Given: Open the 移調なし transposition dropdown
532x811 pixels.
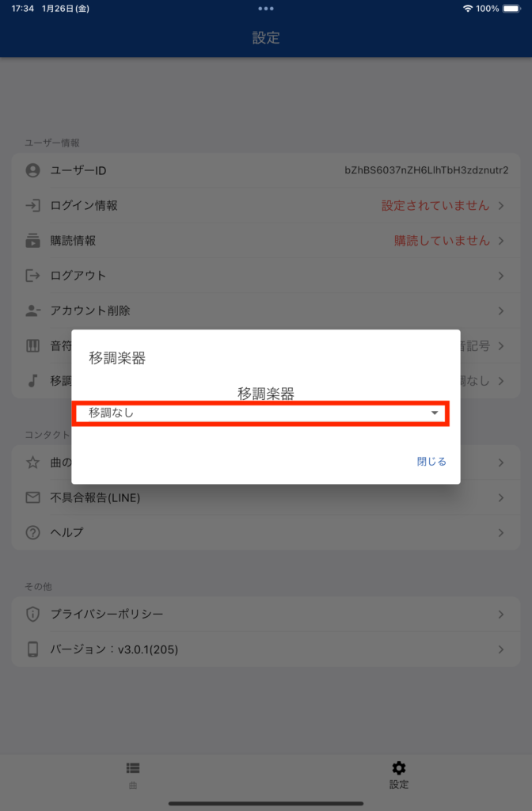Looking at the screenshot, I should (x=260, y=413).
